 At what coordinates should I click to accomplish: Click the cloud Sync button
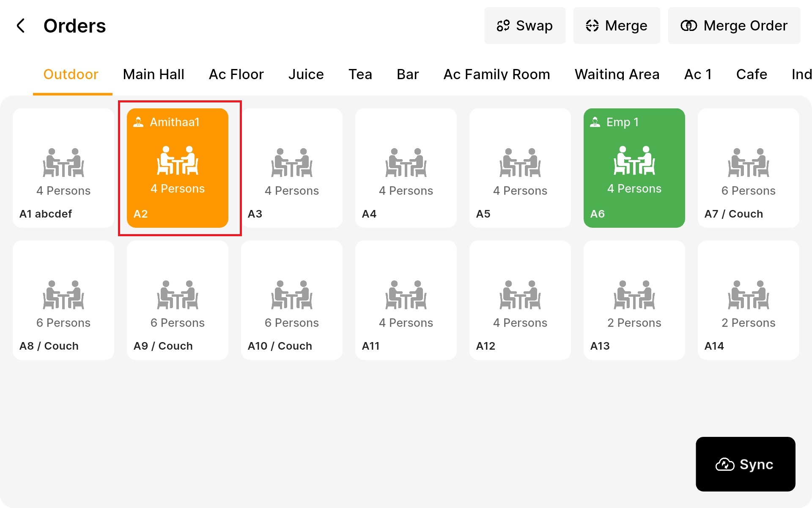[x=745, y=464]
